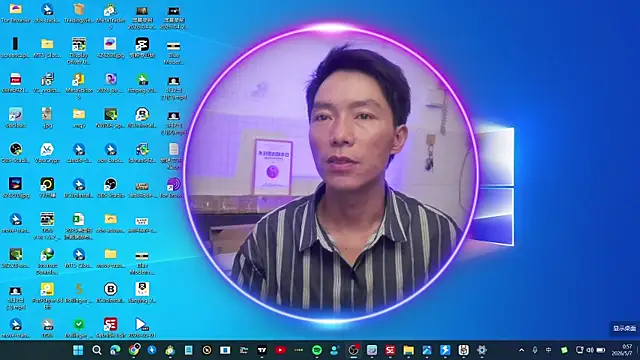Expand hidden system tray icons chevron

point(521,350)
